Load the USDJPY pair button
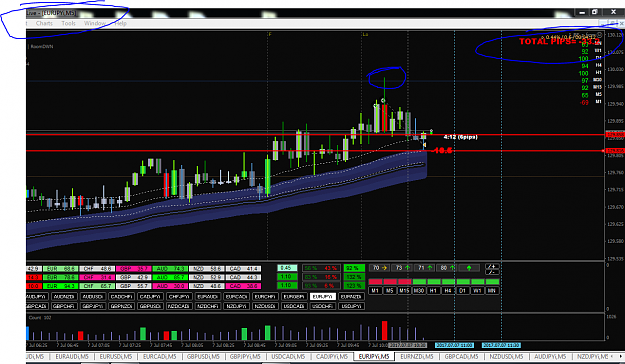The image size is (625, 364). 351,306
